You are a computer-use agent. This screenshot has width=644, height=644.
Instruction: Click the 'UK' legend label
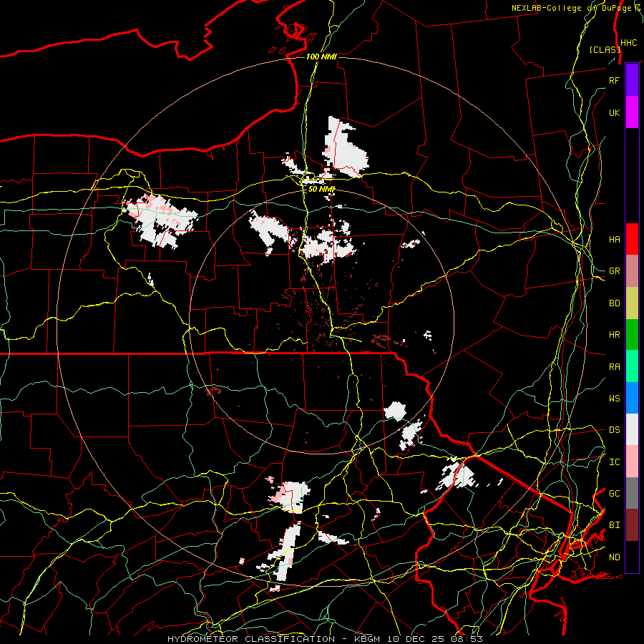point(614,112)
